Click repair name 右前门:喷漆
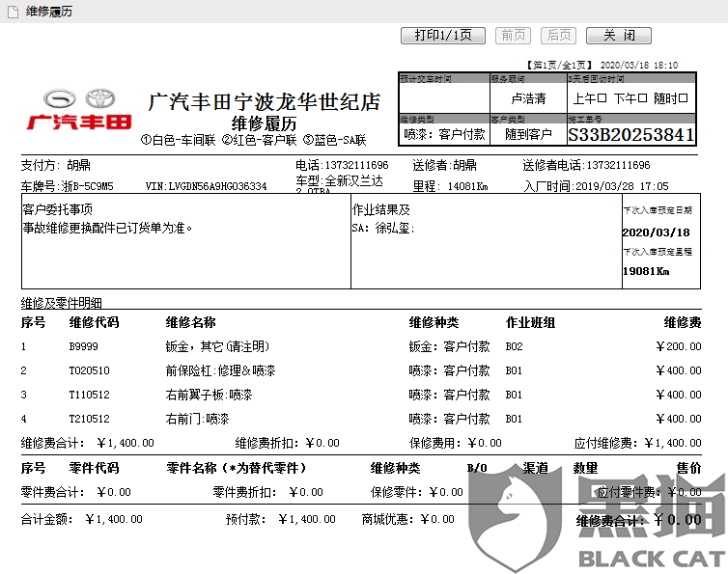Screen dimensions: 728x574 pyautogui.click(x=197, y=419)
